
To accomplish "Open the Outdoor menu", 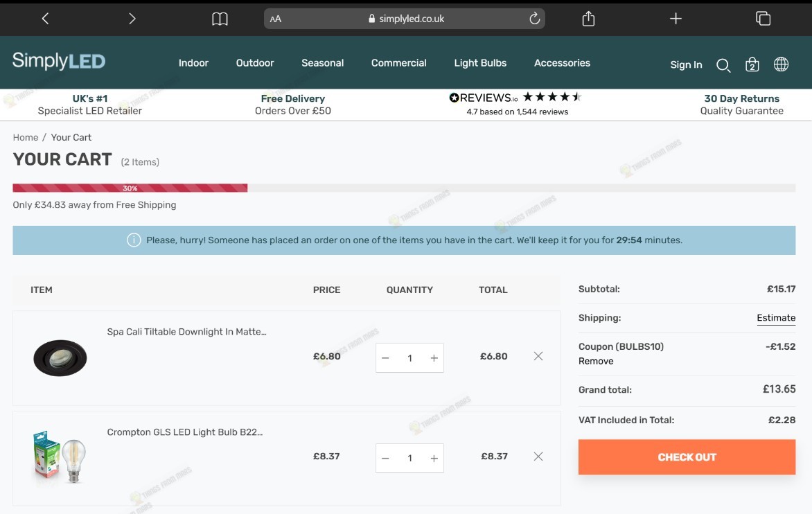I will [x=255, y=62].
